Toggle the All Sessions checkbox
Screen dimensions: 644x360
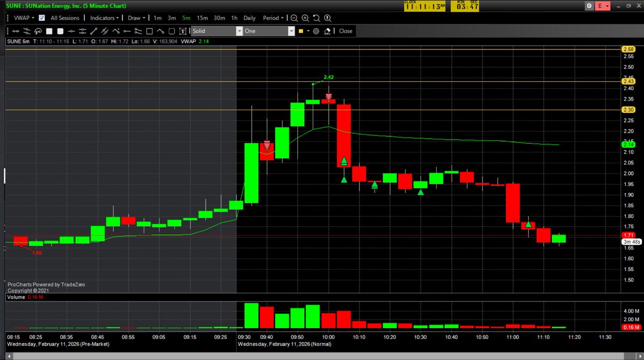pos(42,18)
